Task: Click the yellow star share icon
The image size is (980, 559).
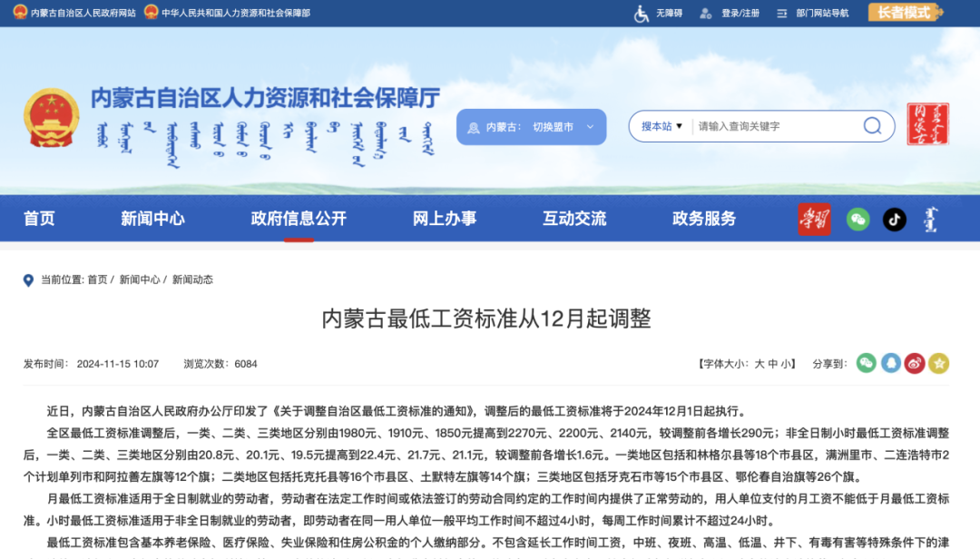Action: click(x=939, y=363)
